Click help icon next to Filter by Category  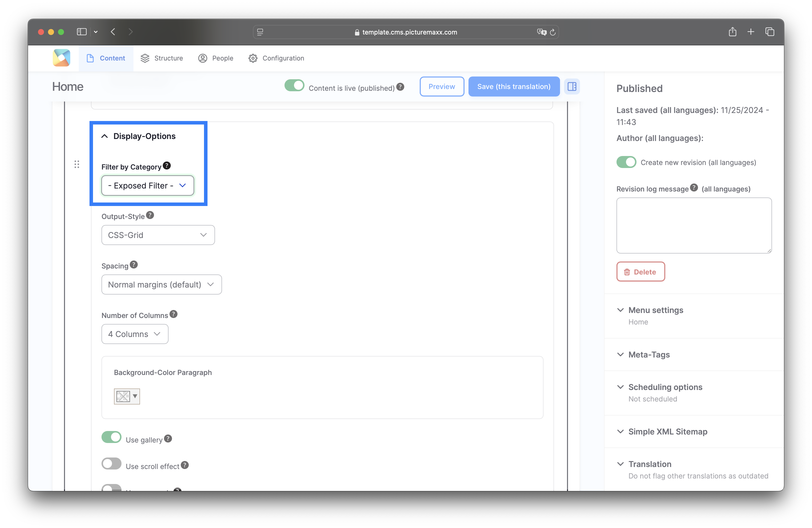pos(166,165)
